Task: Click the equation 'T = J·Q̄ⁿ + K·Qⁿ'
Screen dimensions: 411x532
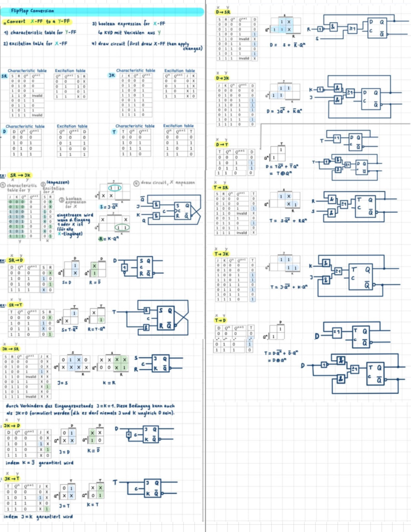Action: coord(289,287)
